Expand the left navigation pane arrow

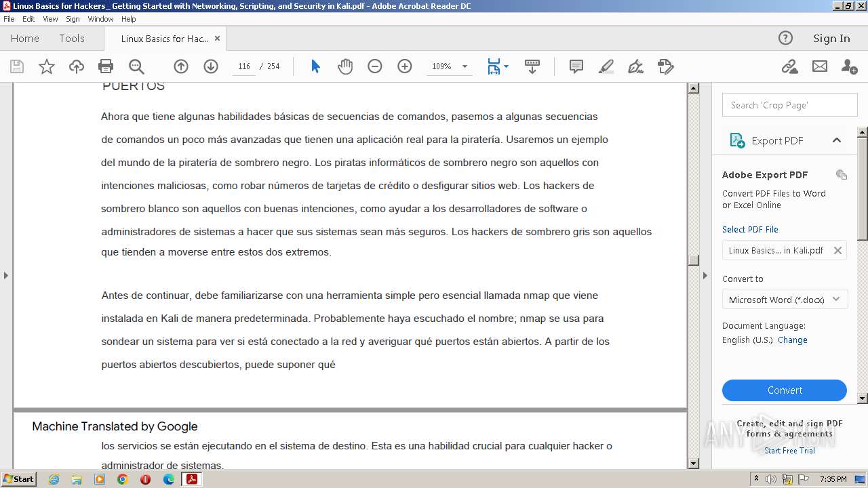click(x=6, y=275)
